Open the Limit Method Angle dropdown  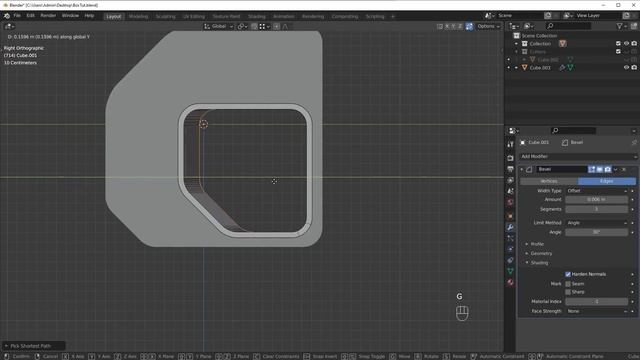597,223
